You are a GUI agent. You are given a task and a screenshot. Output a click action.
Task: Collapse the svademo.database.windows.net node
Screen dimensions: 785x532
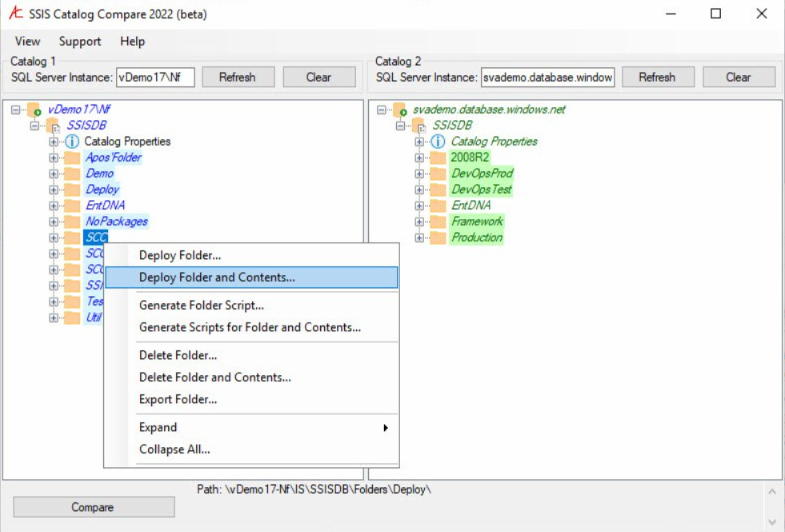(x=382, y=109)
